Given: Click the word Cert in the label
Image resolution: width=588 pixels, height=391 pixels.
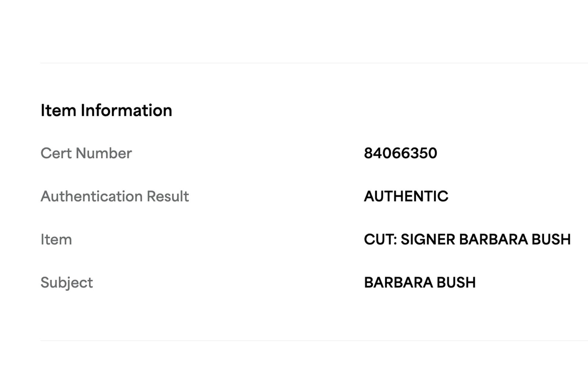Looking at the screenshot, I should [x=57, y=153].
